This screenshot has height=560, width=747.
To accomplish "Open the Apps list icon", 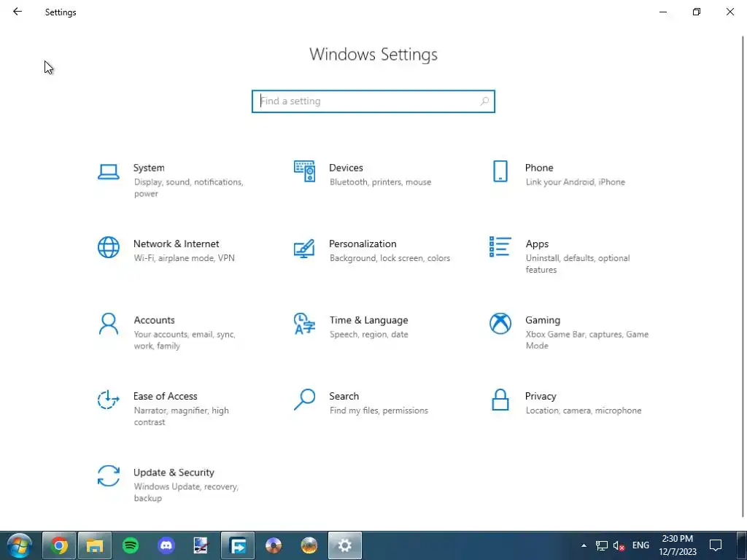I will 500,246.
